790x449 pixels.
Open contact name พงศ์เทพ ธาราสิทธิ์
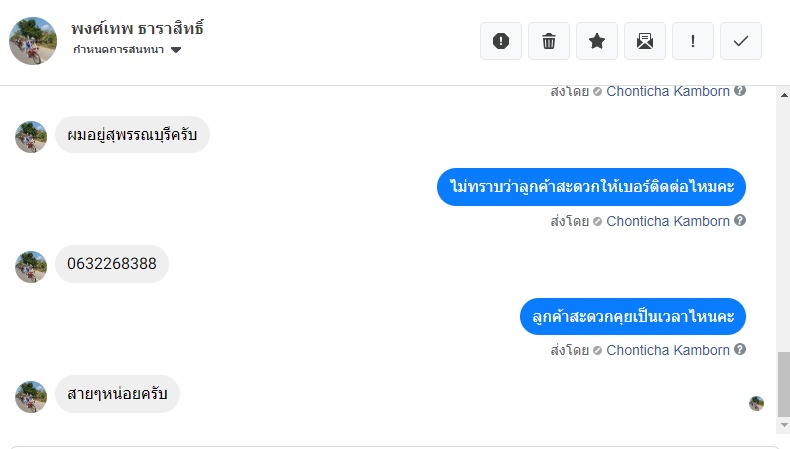tap(137, 28)
